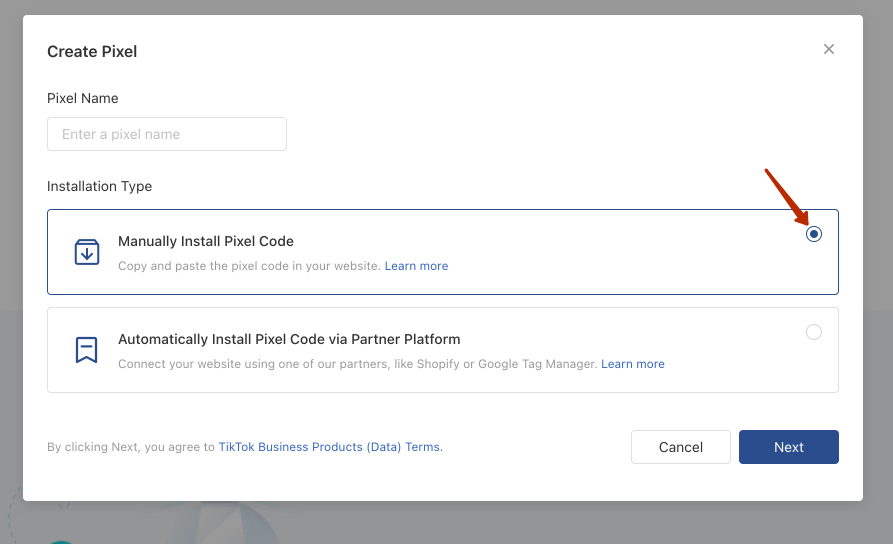893x544 pixels.
Task: Click the 'Connect your website using' description
Action: (357, 364)
